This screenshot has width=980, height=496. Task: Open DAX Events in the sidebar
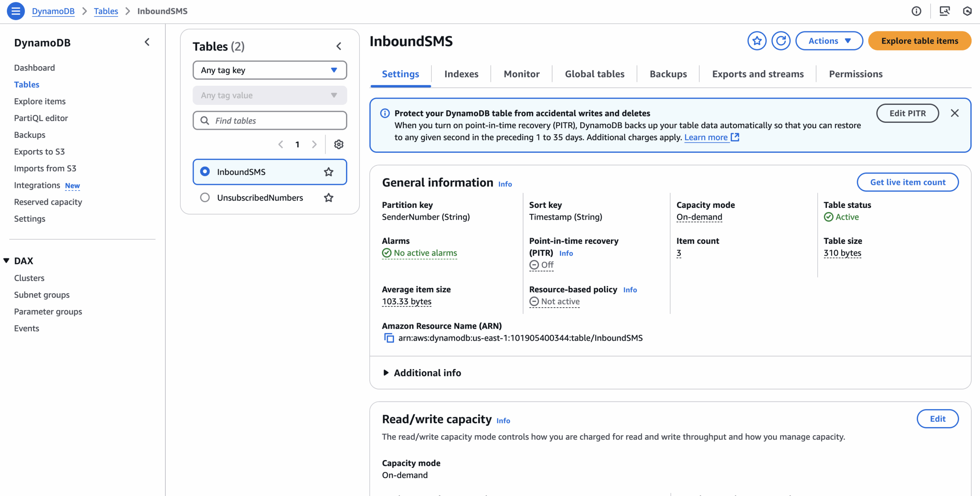tap(26, 328)
